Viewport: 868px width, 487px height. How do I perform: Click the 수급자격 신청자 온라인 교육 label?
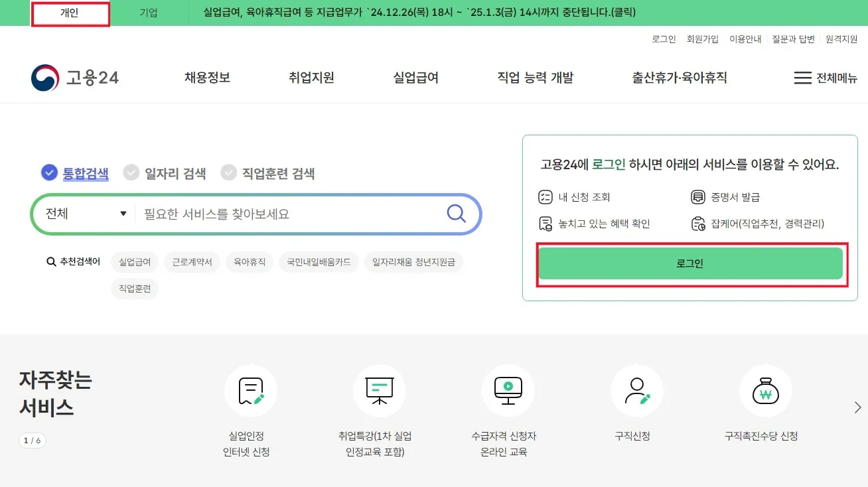pyautogui.click(x=504, y=444)
